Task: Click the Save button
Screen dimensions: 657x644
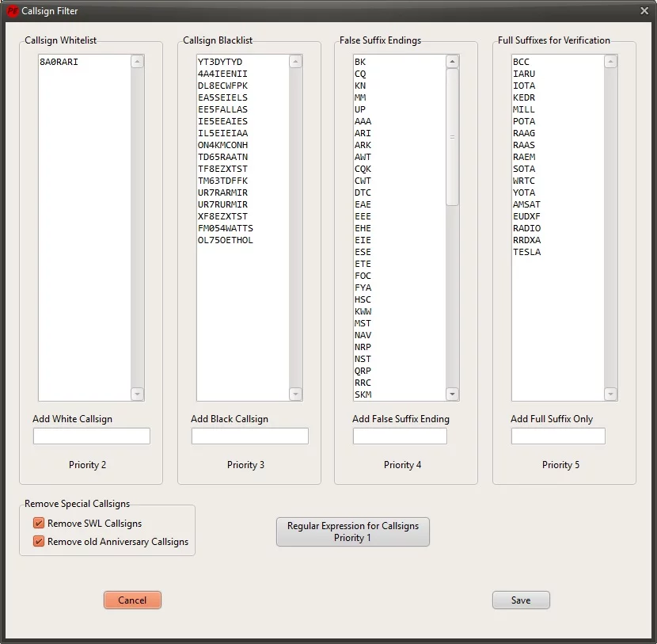Action: pos(520,600)
